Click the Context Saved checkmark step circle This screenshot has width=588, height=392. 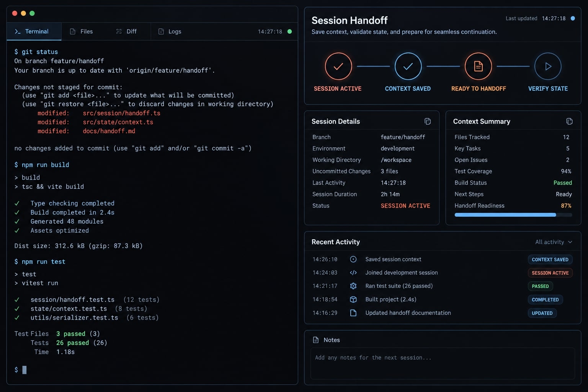point(408,66)
